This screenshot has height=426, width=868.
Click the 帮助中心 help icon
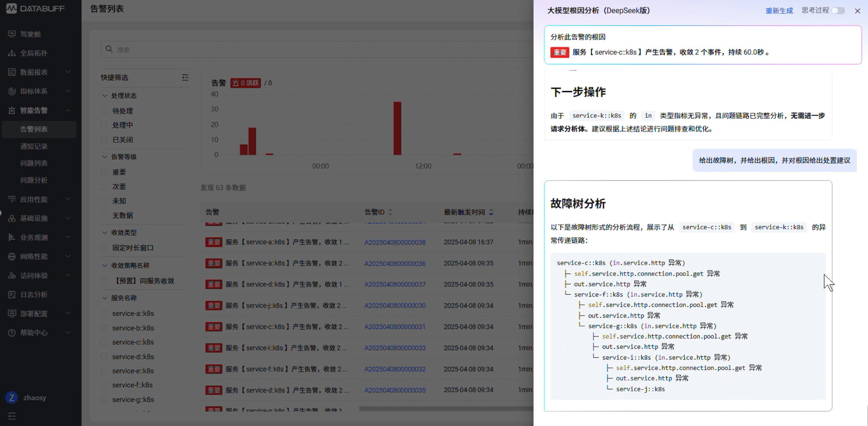[x=12, y=333]
